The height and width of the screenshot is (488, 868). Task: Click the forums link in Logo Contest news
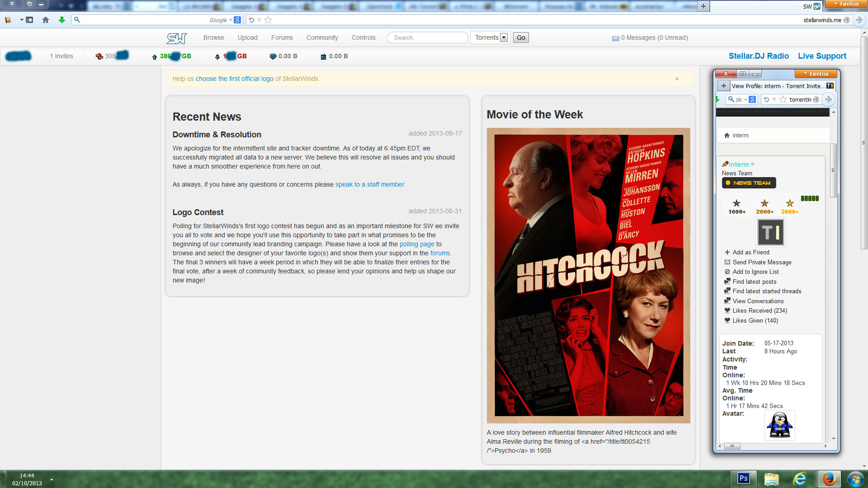[440, 253]
